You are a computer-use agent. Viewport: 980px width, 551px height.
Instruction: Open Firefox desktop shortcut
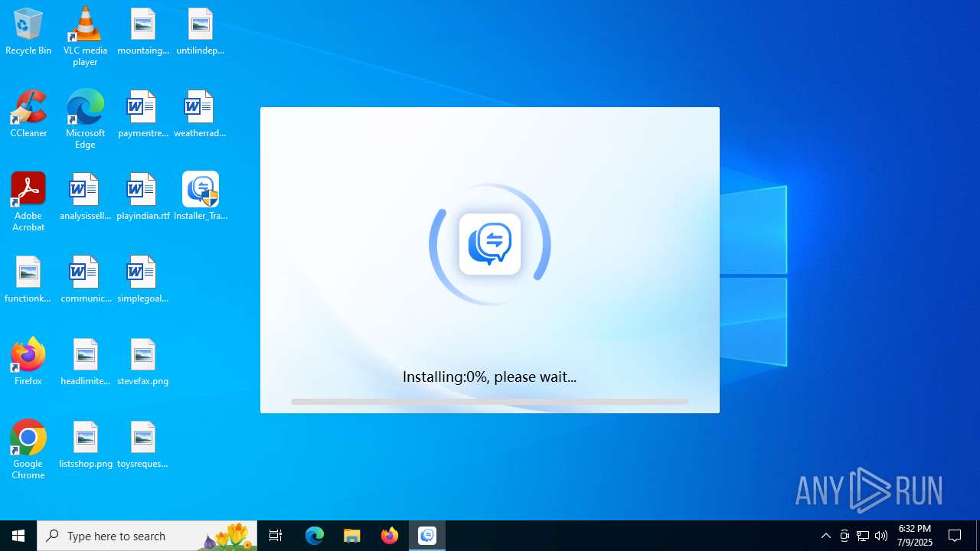tap(28, 363)
